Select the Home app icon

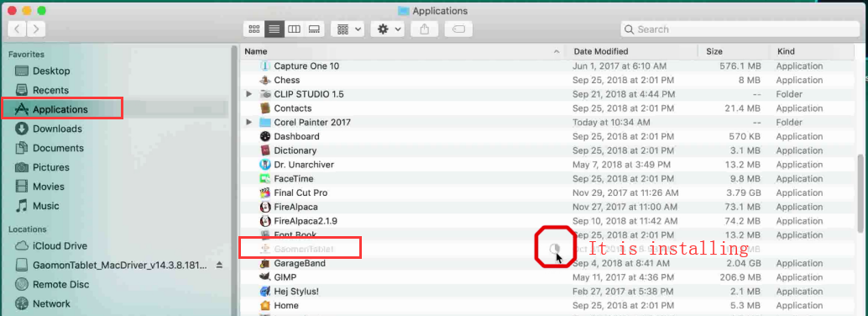(x=264, y=305)
